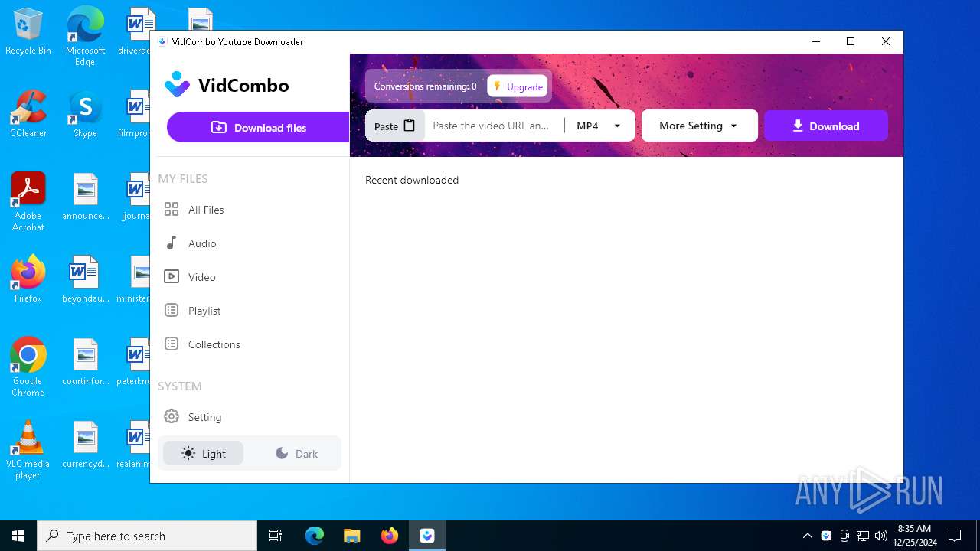Open the notification center
Screen dimensions: 980x551
pos(955,536)
